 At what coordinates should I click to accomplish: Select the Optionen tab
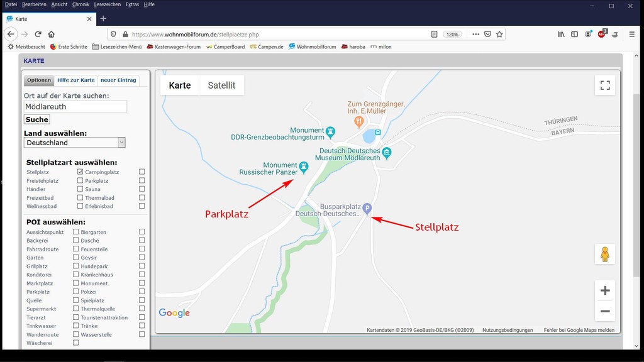pos(39,80)
